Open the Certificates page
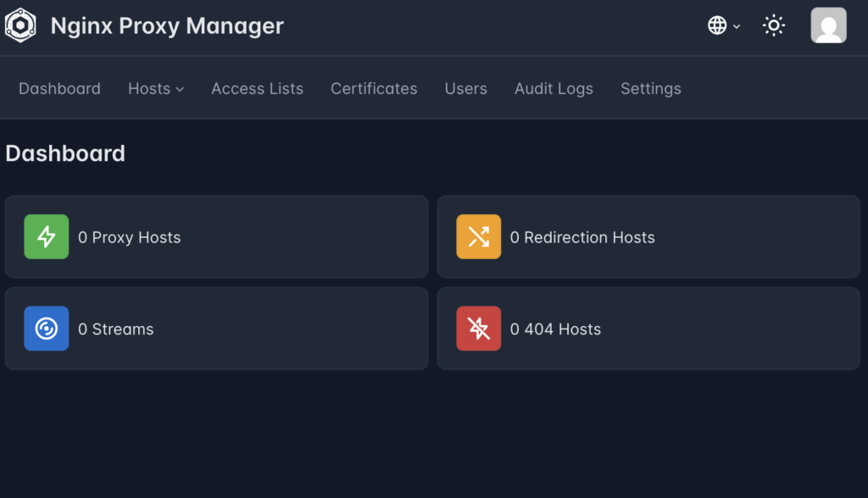The image size is (868, 498). coord(374,89)
